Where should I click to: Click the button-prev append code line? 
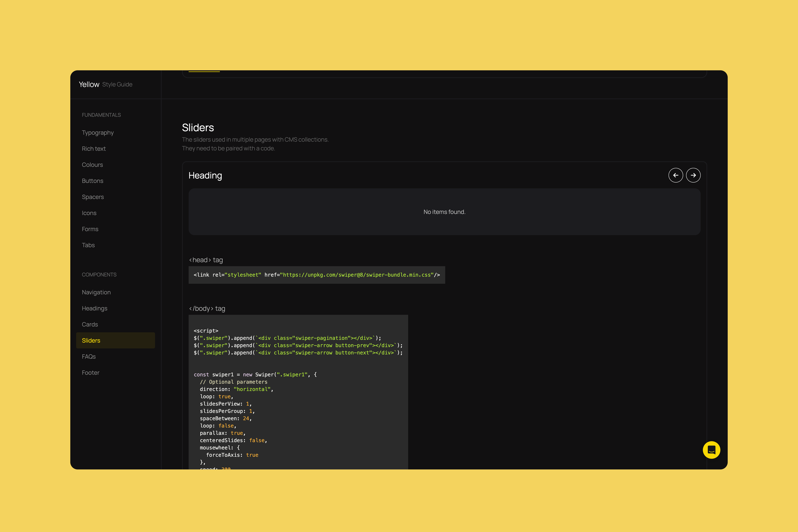(x=298, y=345)
